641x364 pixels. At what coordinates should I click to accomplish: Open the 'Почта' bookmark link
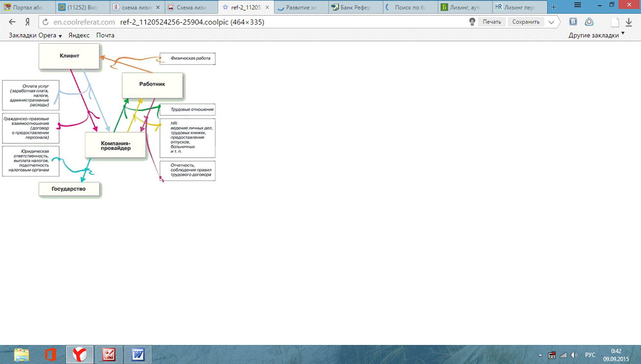(105, 36)
